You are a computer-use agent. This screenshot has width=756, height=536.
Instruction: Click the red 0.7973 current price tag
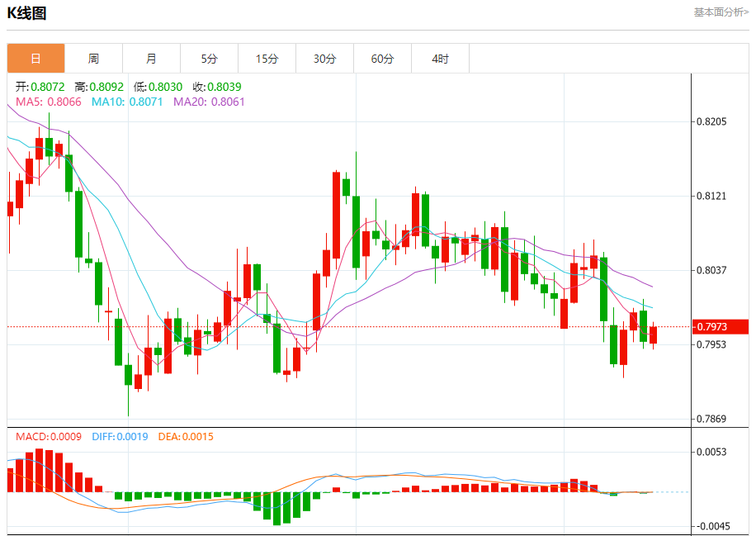click(721, 327)
